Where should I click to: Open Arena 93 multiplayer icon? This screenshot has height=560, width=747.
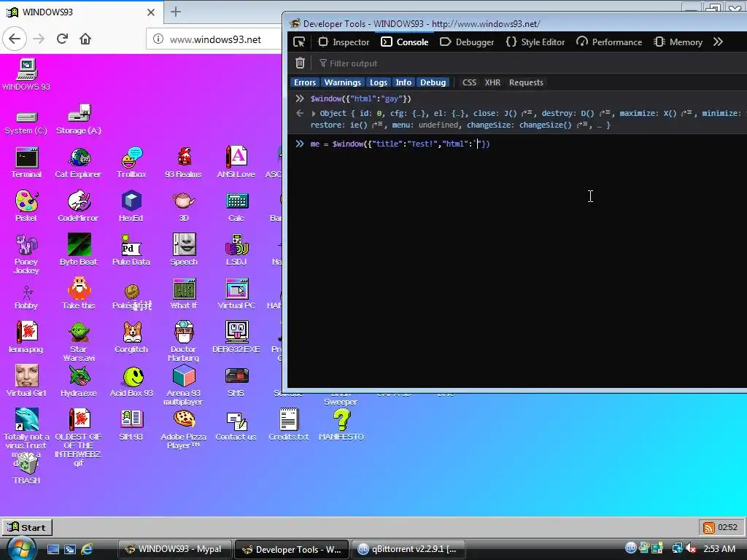click(183, 385)
